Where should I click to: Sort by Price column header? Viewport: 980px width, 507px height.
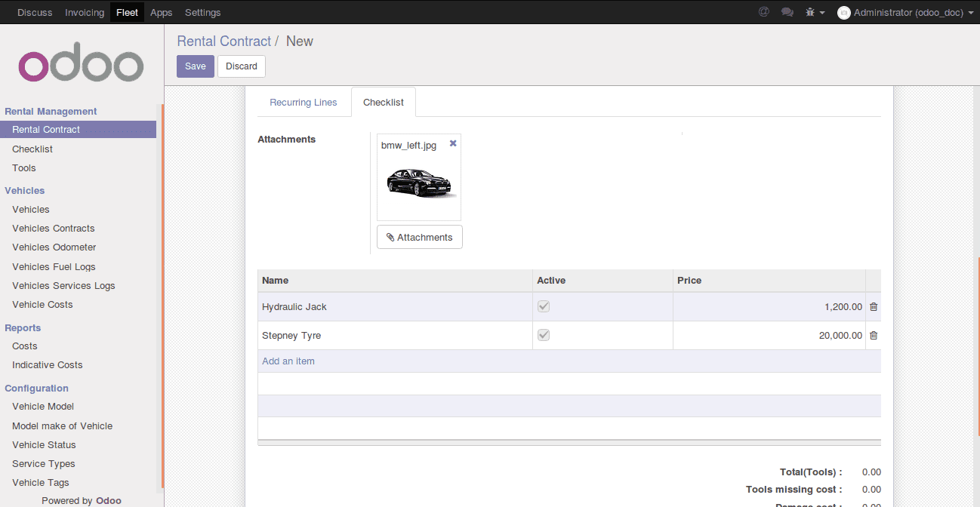point(769,281)
